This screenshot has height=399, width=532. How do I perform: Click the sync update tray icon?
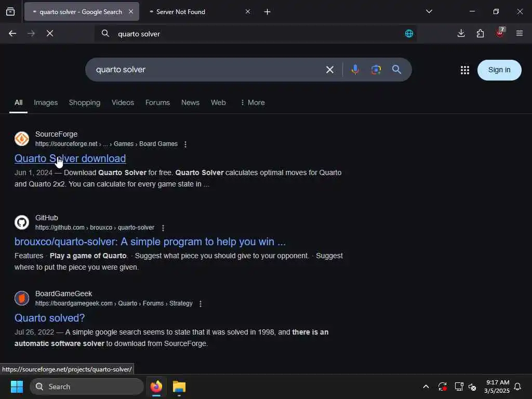[x=443, y=387]
